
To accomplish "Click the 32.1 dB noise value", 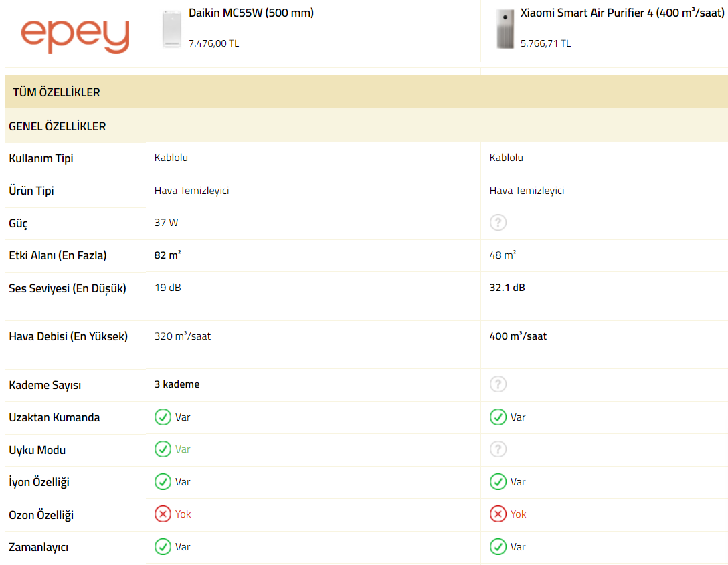I will (x=507, y=288).
